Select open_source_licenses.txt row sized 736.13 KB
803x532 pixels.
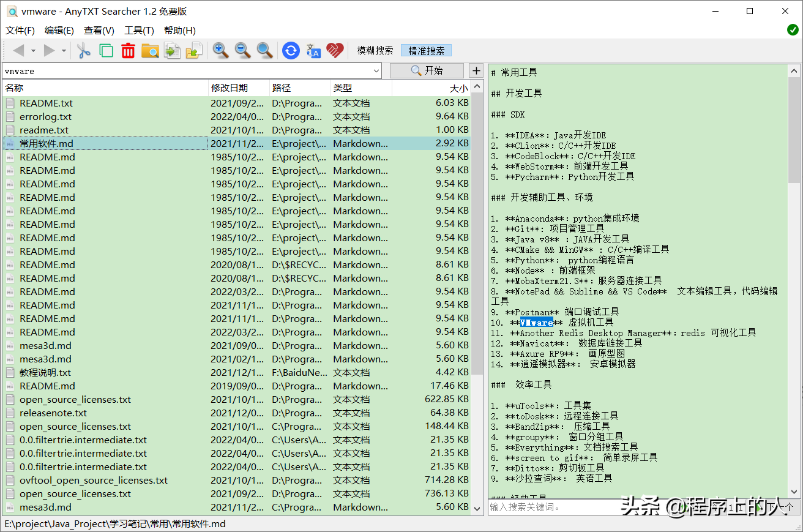(x=237, y=493)
